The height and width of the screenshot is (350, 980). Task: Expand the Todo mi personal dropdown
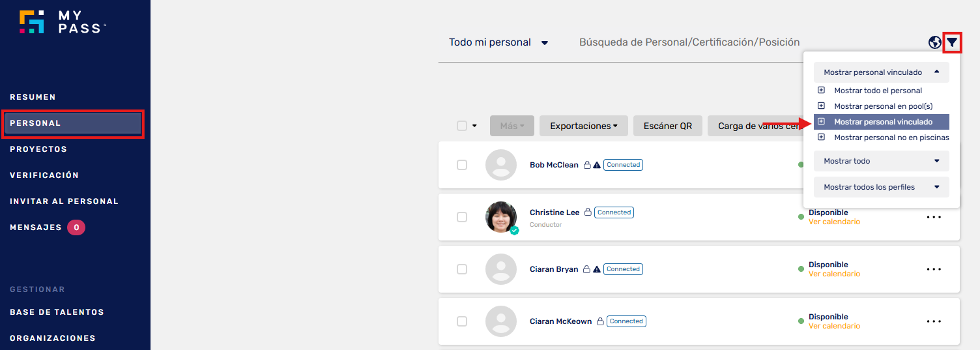[498, 42]
